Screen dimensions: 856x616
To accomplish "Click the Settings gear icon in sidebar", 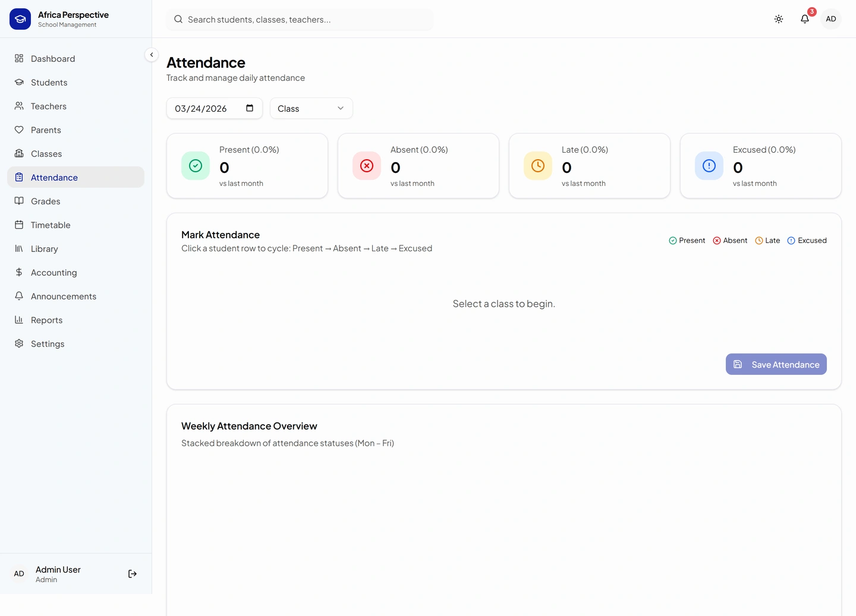I will tap(19, 343).
